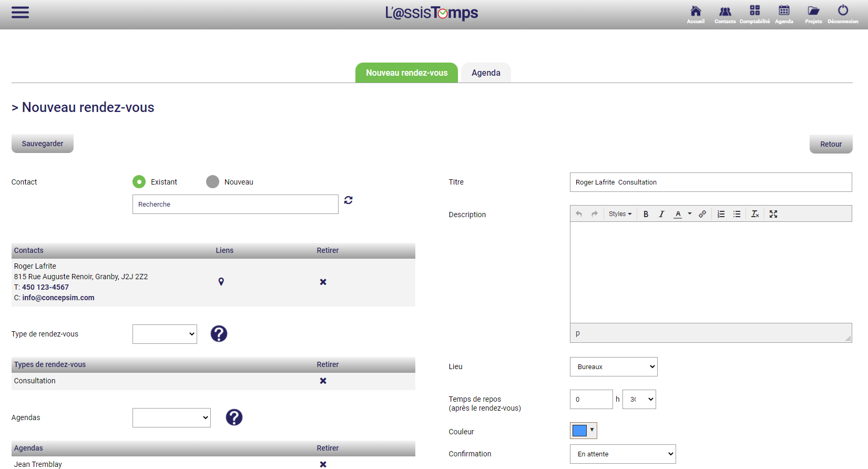Go to Accueil home icon

(x=696, y=14)
